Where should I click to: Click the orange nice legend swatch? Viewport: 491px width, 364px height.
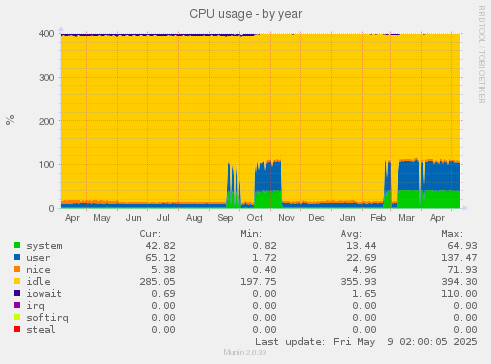(x=17, y=269)
